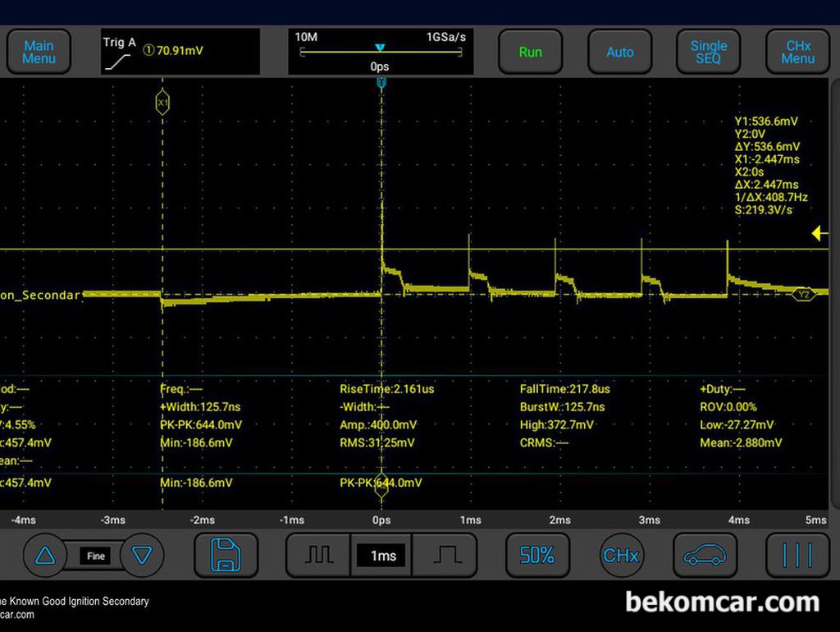Click the narrow pulse timebase icon
The height and width of the screenshot is (632, 840).
(318, 556)
